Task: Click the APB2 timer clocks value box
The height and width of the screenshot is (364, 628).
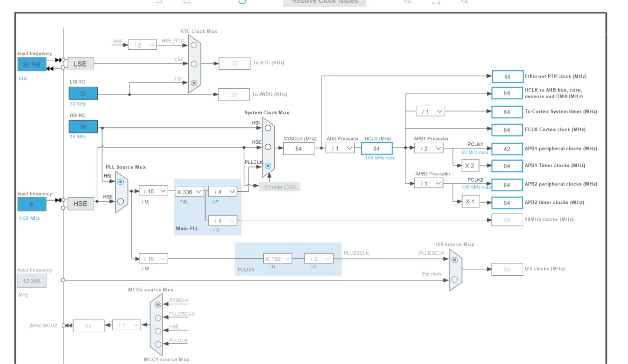Action: (x=507, y=203)
